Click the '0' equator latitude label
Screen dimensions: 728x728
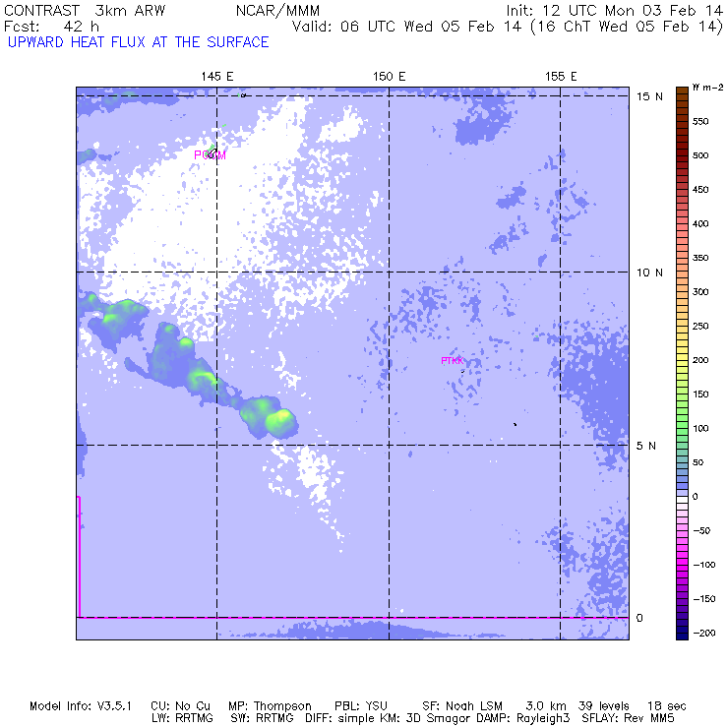coord(639,618)
